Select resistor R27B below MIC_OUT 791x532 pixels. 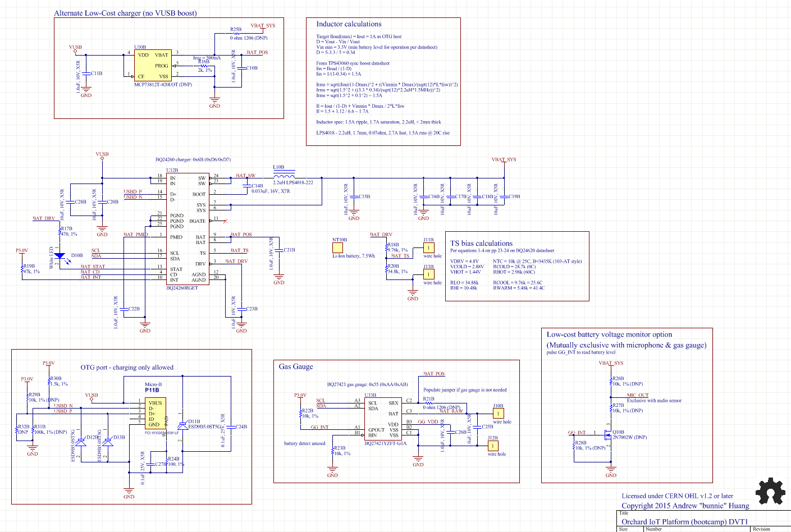pyautogui.click(x=611, y=408)
